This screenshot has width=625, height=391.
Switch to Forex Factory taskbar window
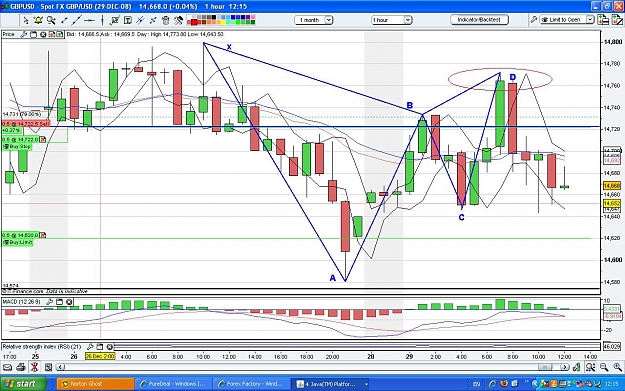(x=253, y=384)
